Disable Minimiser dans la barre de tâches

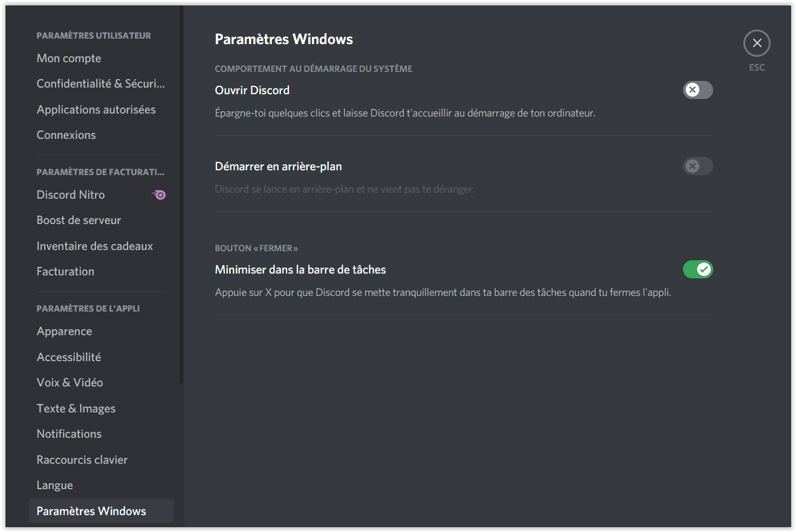[698, 269]
